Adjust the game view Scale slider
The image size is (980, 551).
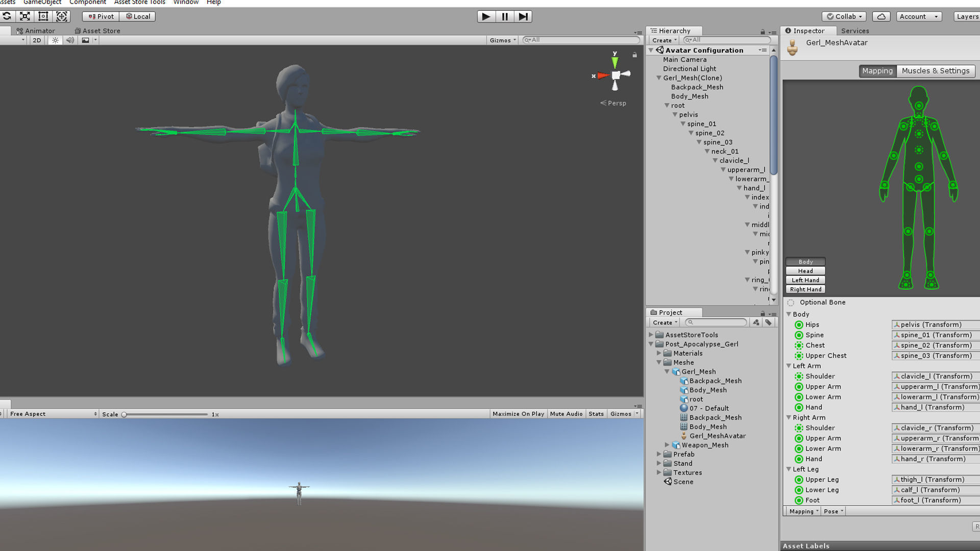pyautogui.click(x=124, y=414)
